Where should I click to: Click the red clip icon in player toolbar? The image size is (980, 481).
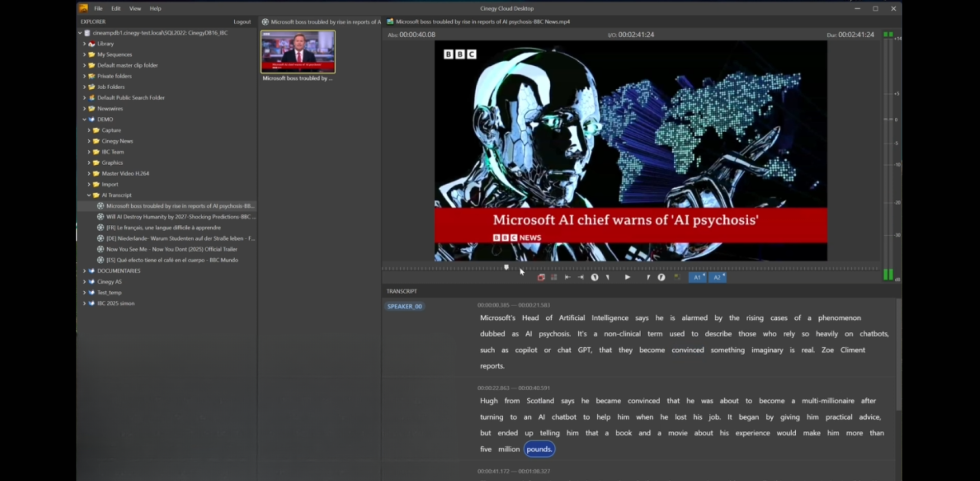(541, 277)
